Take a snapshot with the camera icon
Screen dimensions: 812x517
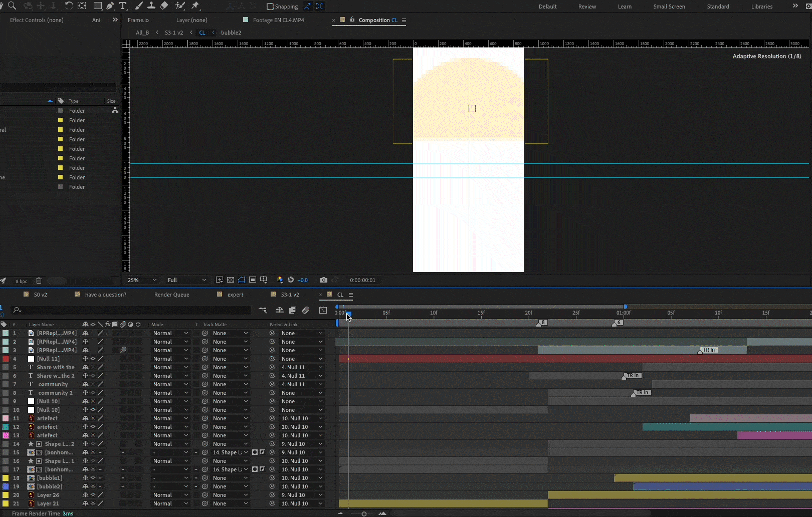324,280
